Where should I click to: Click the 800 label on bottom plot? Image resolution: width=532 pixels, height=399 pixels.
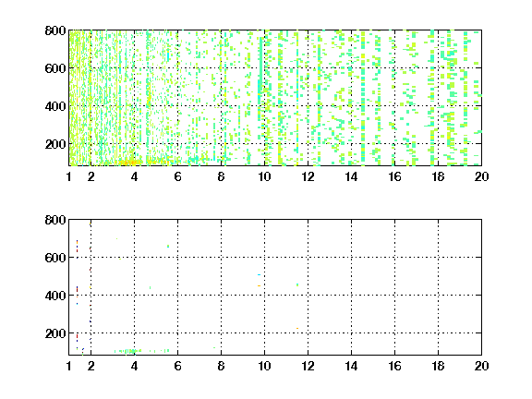55,220
